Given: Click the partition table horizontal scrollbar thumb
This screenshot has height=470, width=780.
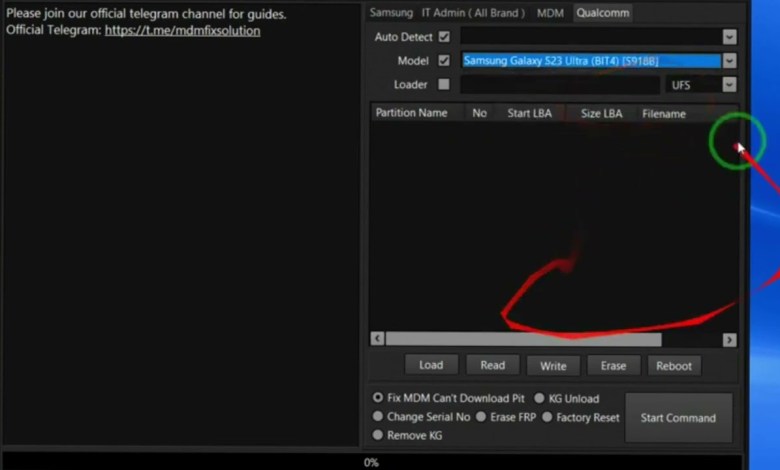Looking at the screenshot, I should pyautogui.click(x=523, y=339).
